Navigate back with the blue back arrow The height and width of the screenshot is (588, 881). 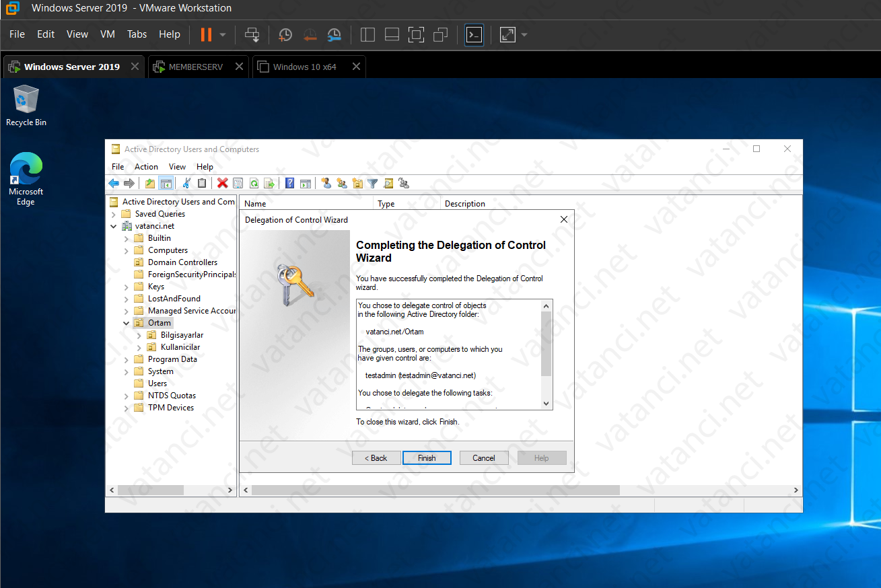(114, 183)
